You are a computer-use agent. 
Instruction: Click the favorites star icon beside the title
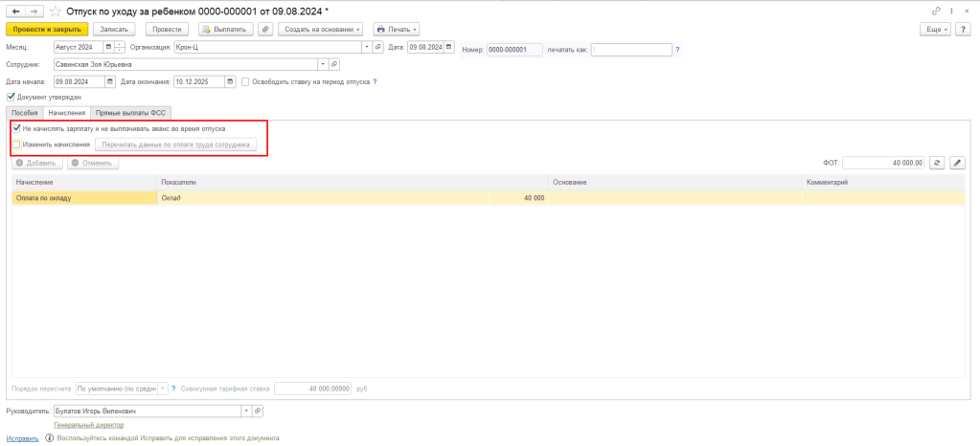(55, 11)
